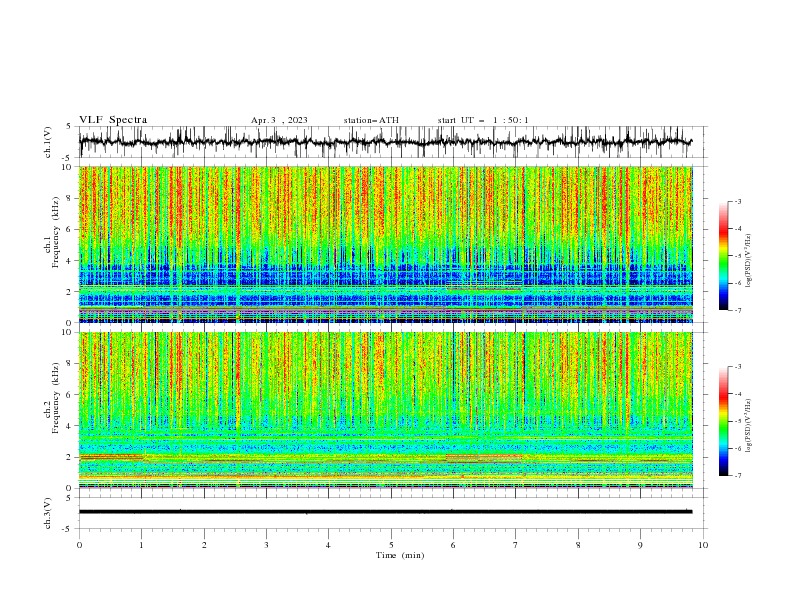Click the log(PSD) label beside ch.2 colorbar
The width and height of the screenshot is (792, 612).
(748, 426)
